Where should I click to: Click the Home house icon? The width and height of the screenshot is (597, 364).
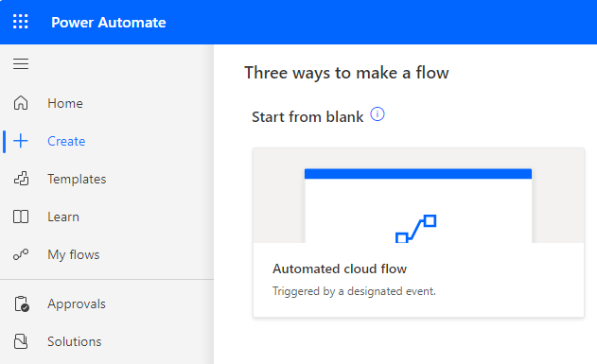click(x=21, y=103)
